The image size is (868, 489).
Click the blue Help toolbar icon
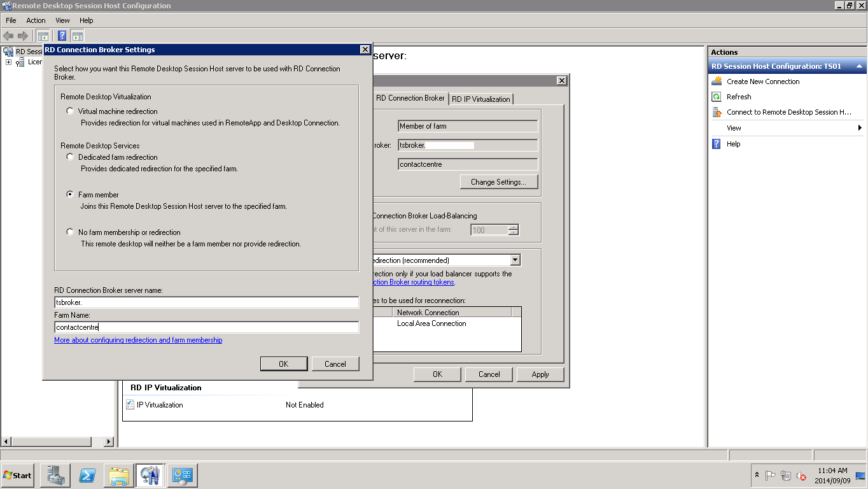tap(62, 36)
